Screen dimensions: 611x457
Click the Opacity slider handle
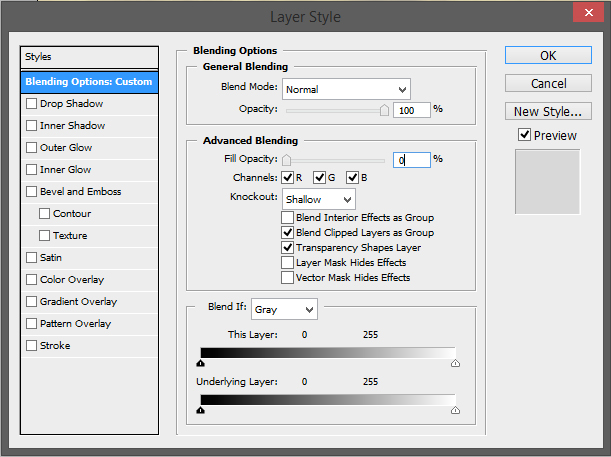(384, 111)
